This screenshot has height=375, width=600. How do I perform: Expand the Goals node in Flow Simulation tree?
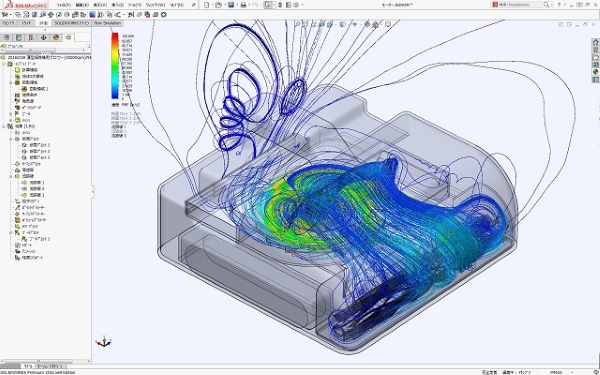pos(11,114)
